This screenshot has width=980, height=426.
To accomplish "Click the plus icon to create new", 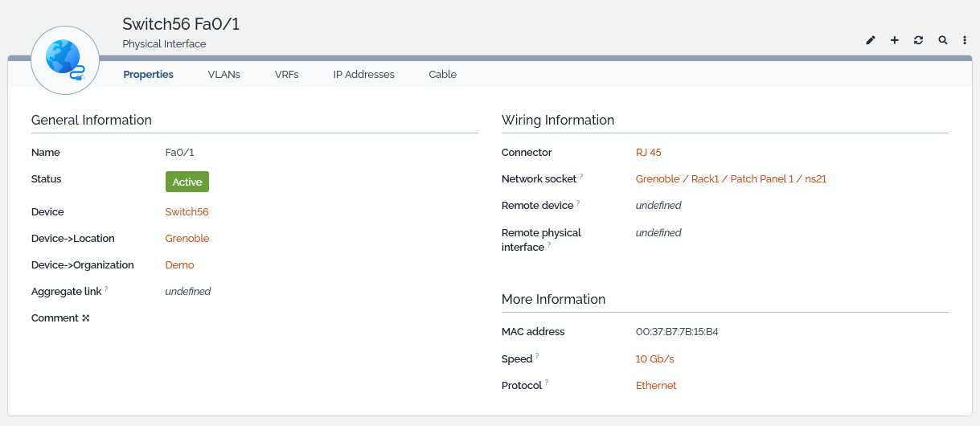I will [x=895, y=40].
